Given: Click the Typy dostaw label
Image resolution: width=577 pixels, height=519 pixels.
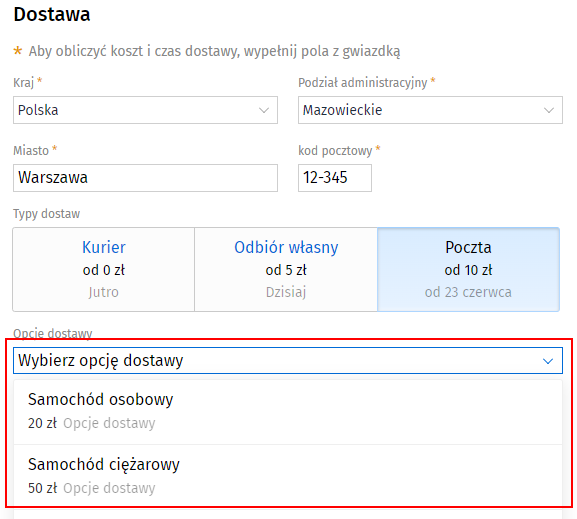Looking at the screenshot, I should point(47,214).
